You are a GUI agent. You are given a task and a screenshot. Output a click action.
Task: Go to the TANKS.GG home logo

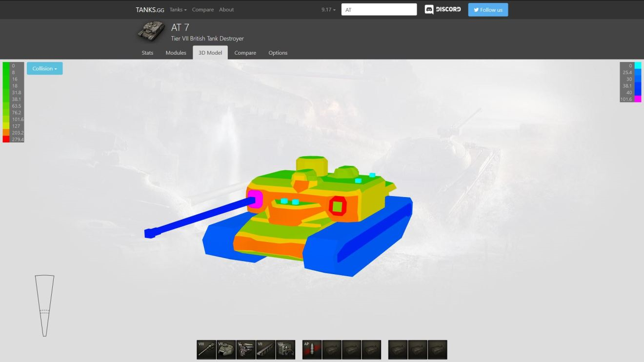coord(150,10)
